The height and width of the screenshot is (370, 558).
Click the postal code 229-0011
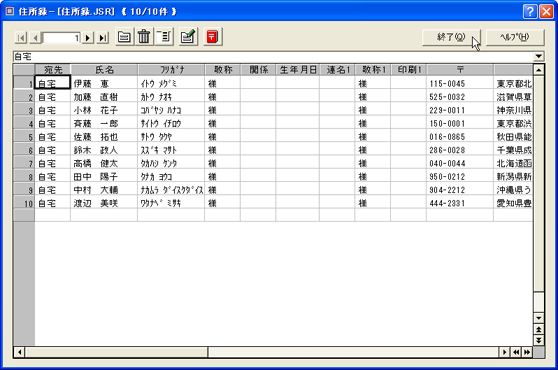click(460, 110)
